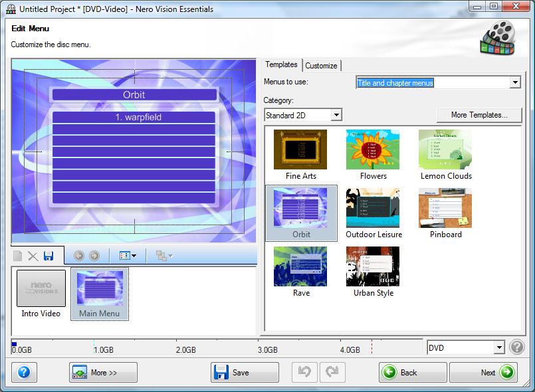Go to the next menu page arrow
535x392 pixels.
click(94, 256)
